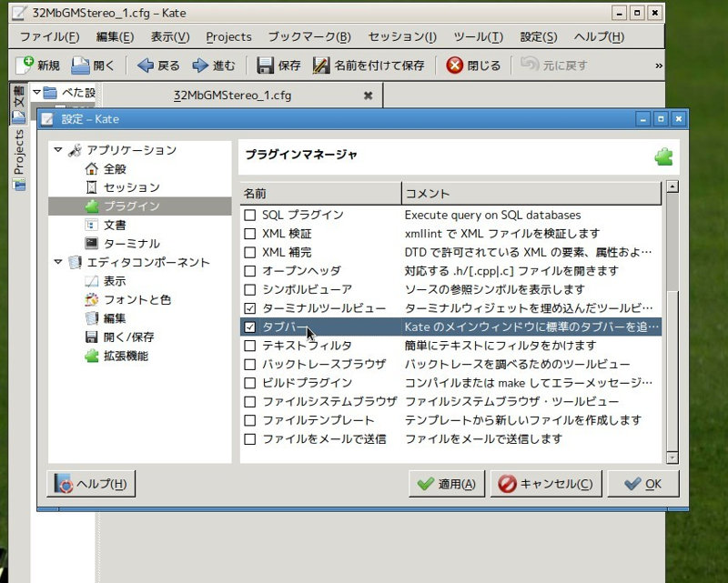Open the 文書 (Documents) side panel tab

[x=18, y=104]
